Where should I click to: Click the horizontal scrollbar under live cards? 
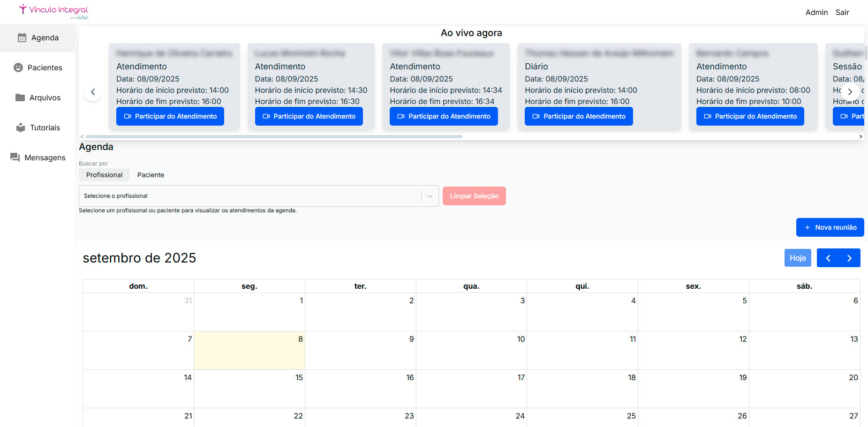point(274,137)
